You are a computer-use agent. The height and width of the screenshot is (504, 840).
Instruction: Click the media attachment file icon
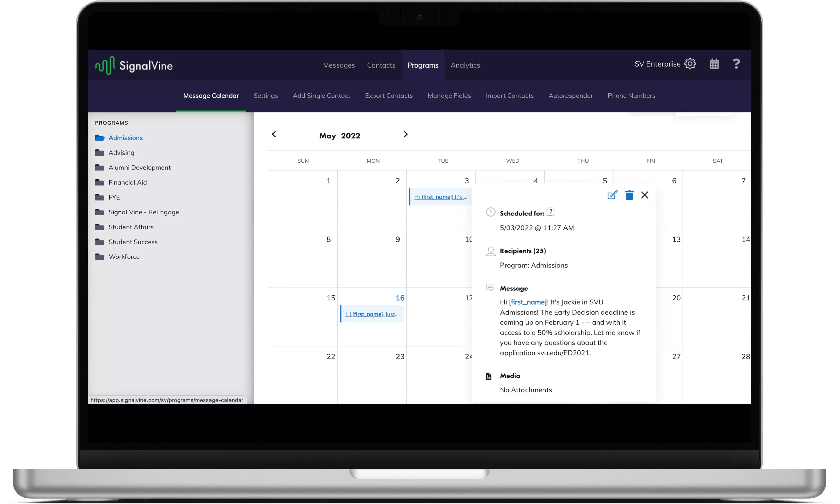[x=489, y=376]
